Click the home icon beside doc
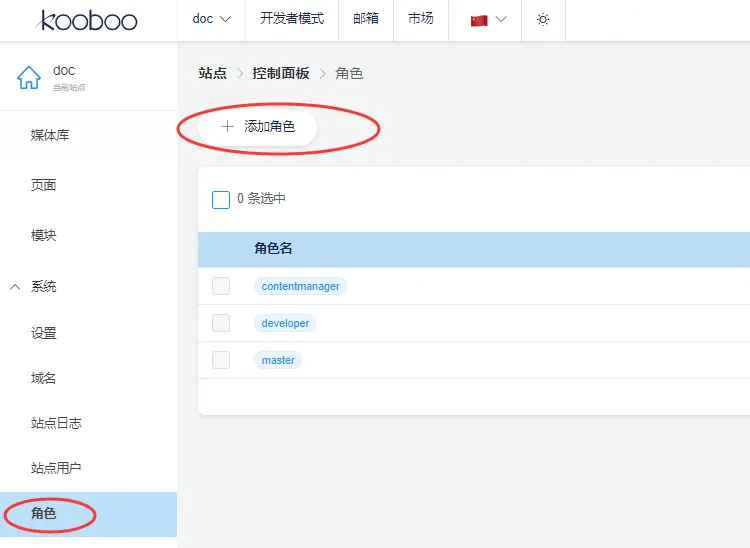The height and width of the screenshot is (548, 750). (x=29, y=78)
